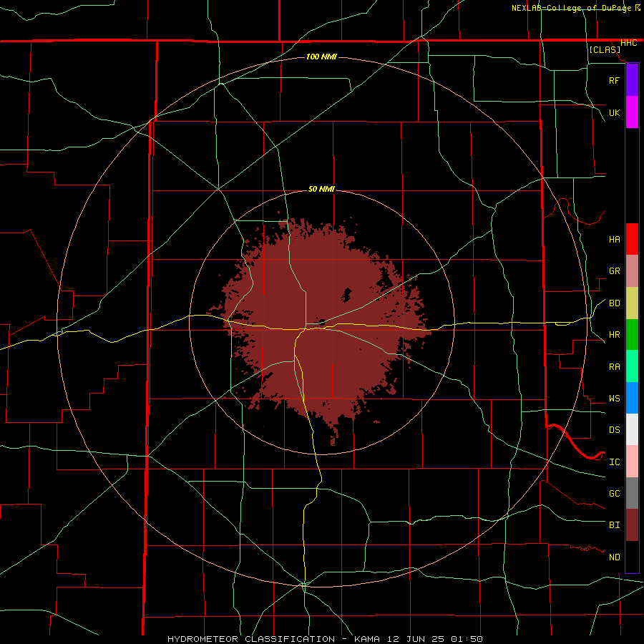Click the GC legend label
This screenshot has height=644, width=644.
(614, 494)
